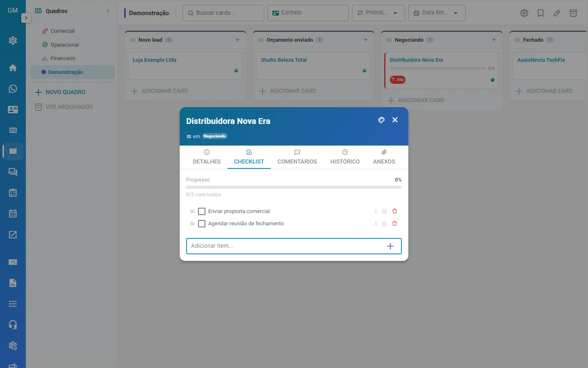Viewport: 588px width, 368px height.
Task: Select the Financeiro board
Action: [63, 58]
